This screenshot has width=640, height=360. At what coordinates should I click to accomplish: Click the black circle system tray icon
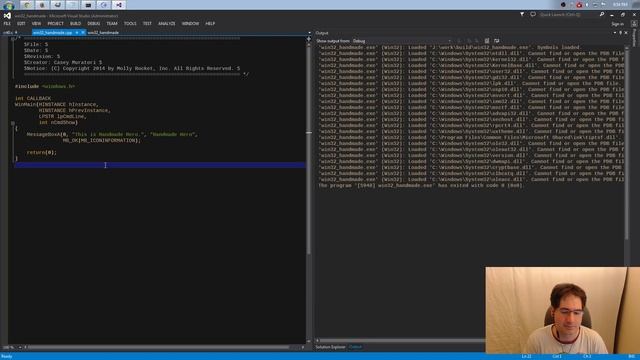point(563,5)
